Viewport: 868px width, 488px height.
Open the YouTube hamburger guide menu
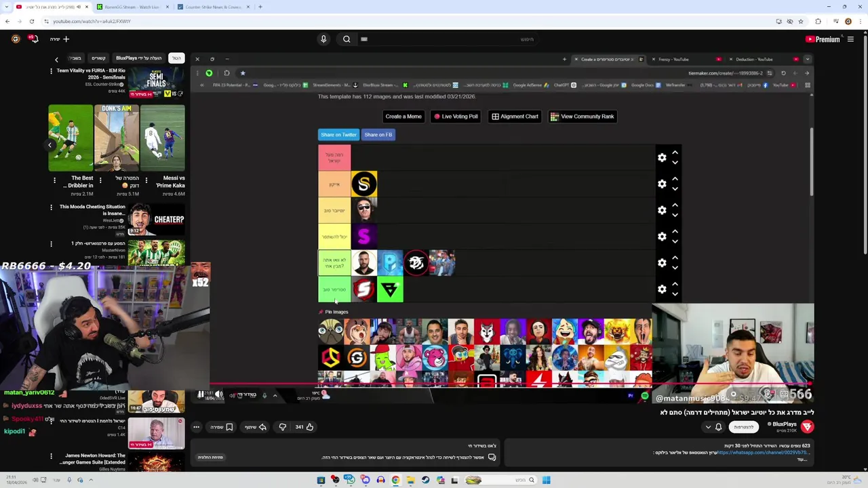pos(850,39)
